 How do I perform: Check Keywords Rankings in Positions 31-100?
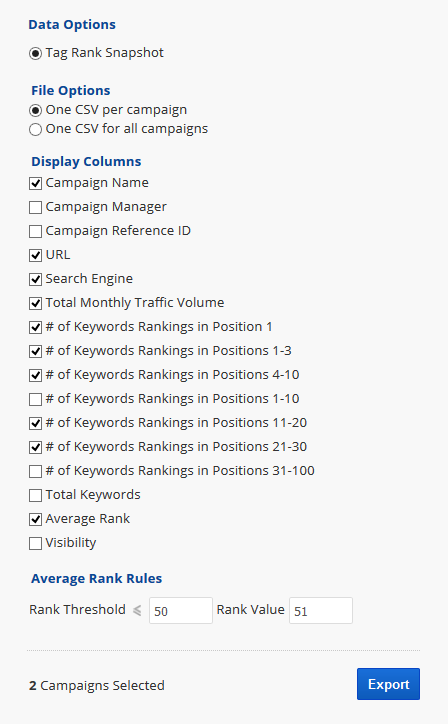(x=36, y=472)
